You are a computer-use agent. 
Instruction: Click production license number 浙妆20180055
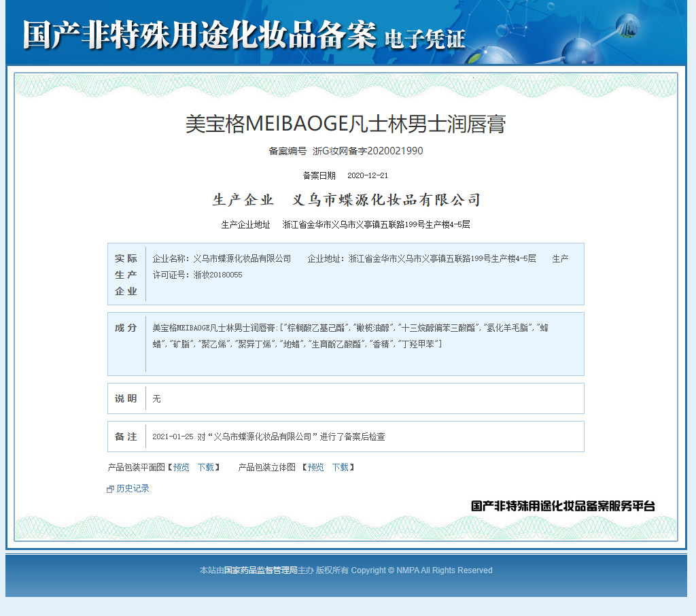click(x=218, y=275)
